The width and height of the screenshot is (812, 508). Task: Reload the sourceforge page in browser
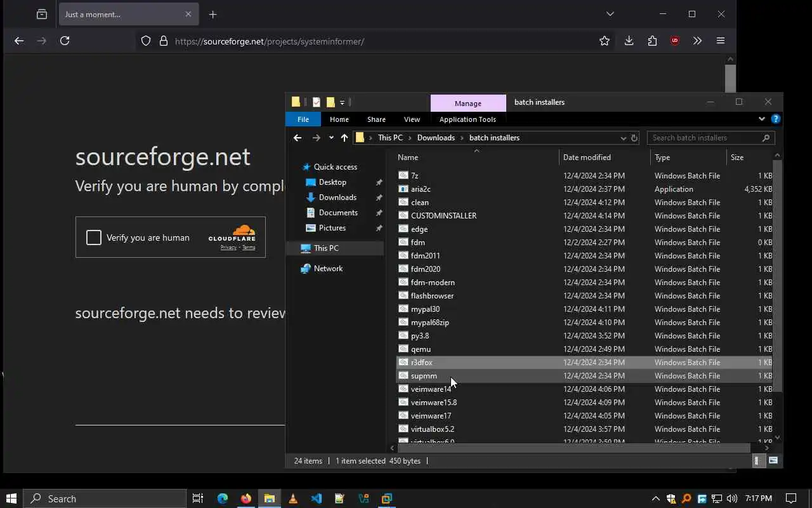pyautogui.click(x=65, y=41)
